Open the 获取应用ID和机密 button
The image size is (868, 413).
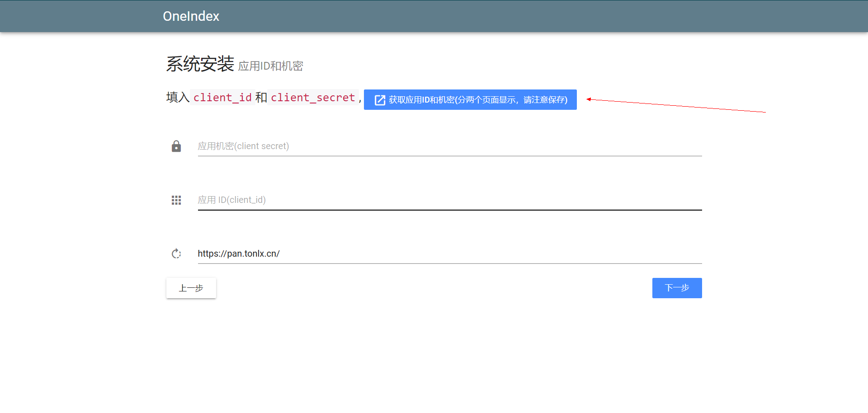pyautogui.click(x=470, y=99)
